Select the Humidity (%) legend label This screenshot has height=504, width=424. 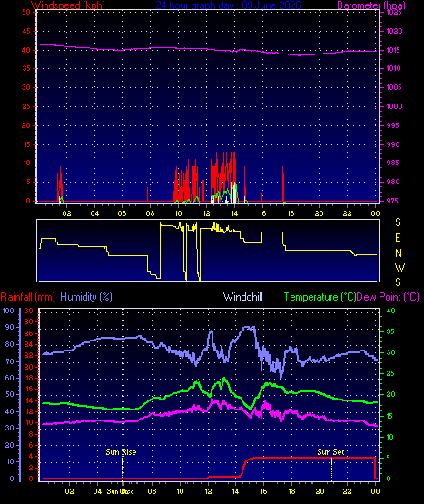tap(86, 297)
